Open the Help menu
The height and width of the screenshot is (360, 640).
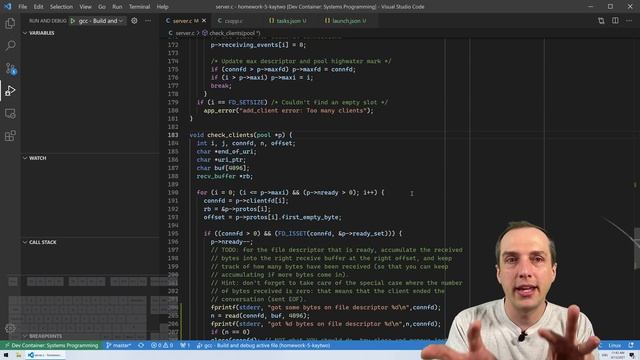(162, 7)
